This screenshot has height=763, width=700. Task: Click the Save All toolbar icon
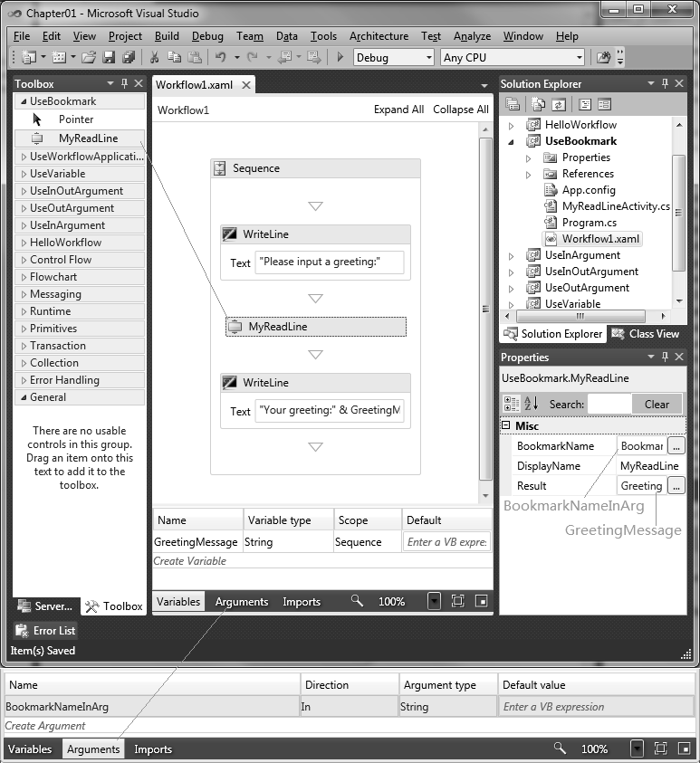point(129,57)
